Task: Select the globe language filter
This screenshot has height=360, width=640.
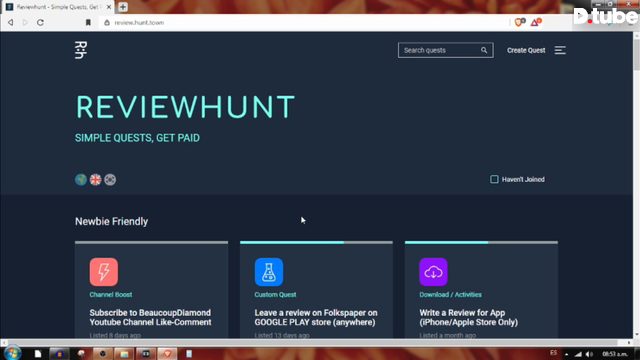Action: click(81, 180)
